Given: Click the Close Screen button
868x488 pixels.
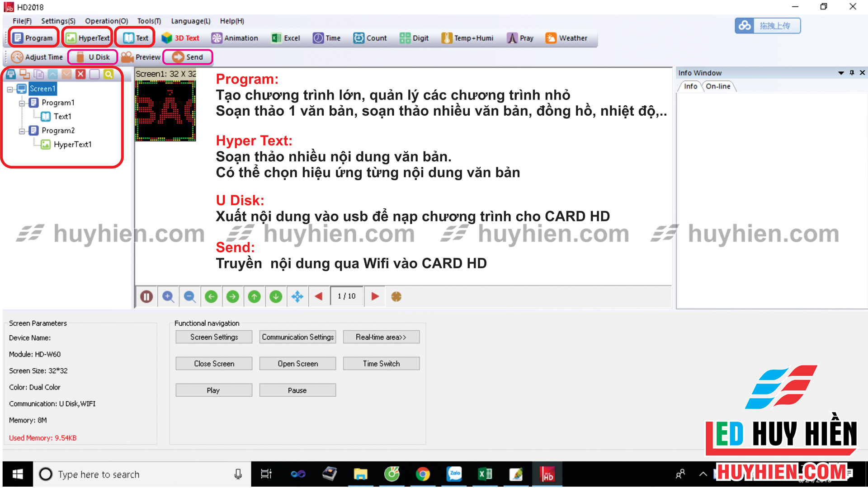Looking at the screenshot, I should [x=214, y=364].
